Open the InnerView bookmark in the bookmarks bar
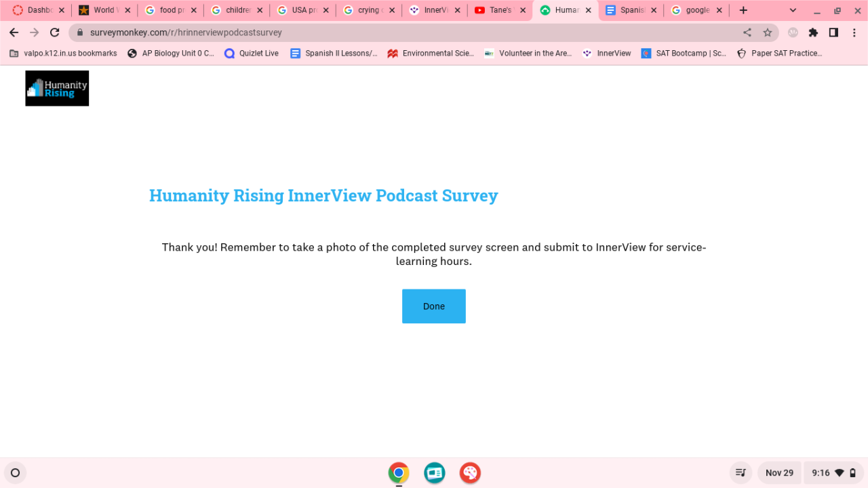This screenshot has width=868, height=488. 606,54
